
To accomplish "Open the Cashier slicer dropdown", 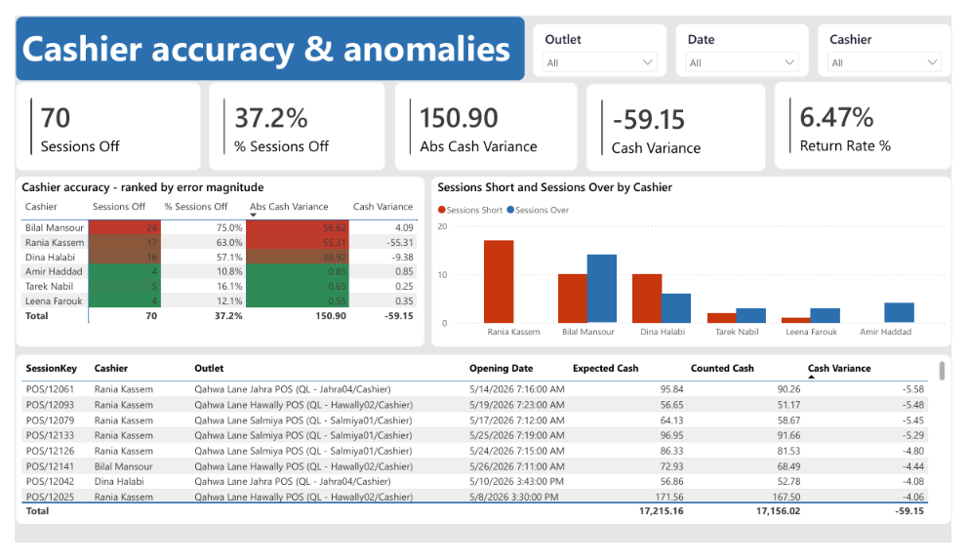I will (x=884, y=62).
